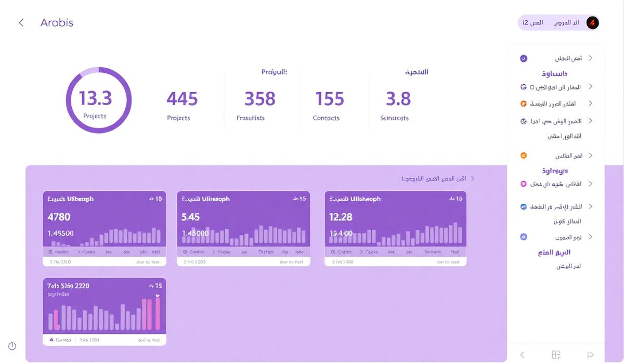624x364 pixels.
Task: Expand the Cookie chevron in the 4780 card footer
Action: coord(80,252)
